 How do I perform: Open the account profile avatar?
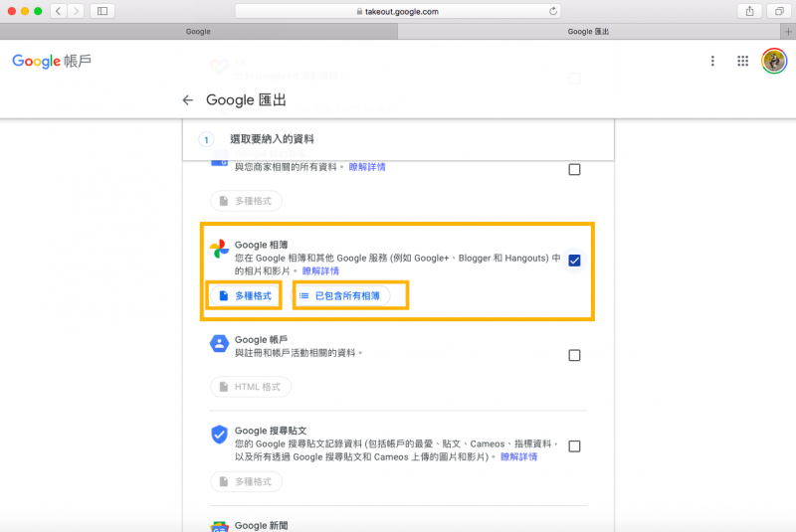(x=774, y=61)
